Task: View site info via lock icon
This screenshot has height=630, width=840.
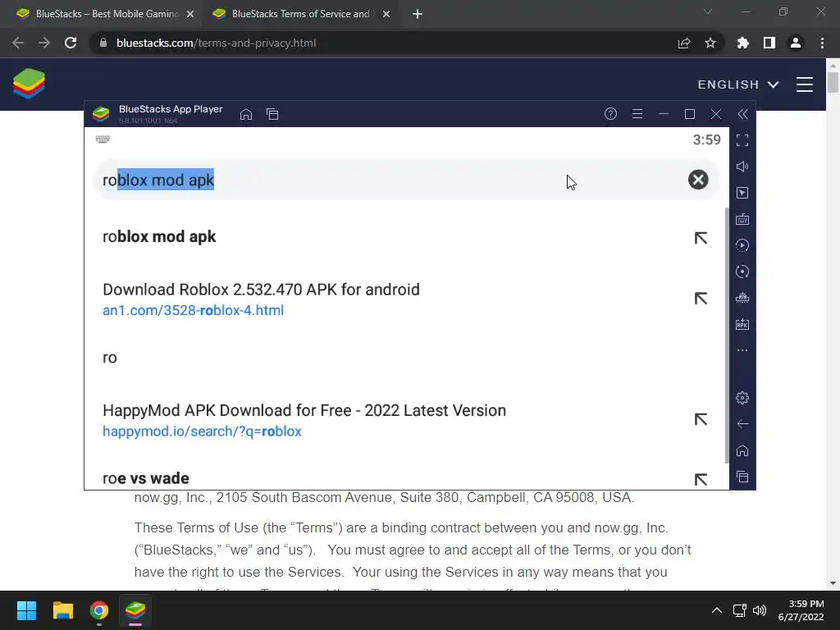Action: [x=103, y=43]
